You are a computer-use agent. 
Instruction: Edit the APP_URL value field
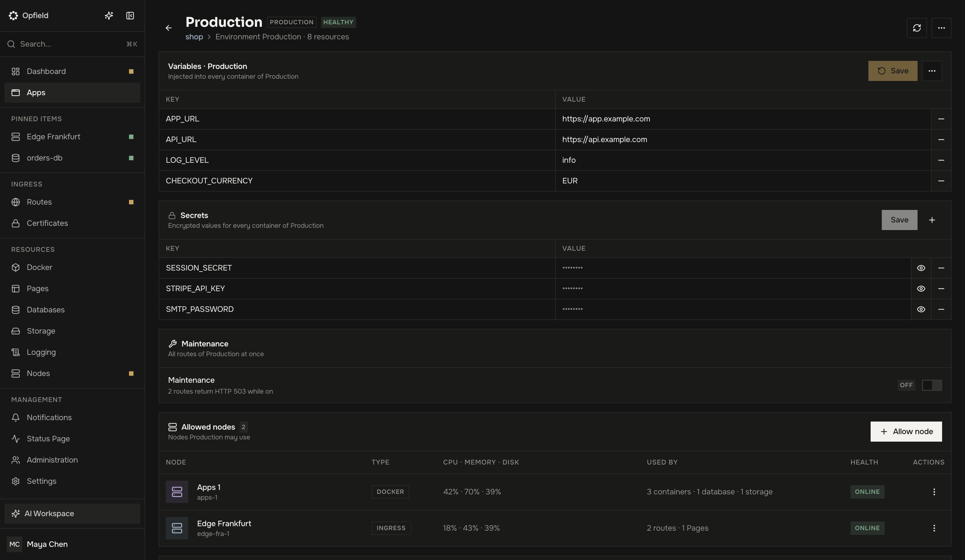tap(743, 119)
